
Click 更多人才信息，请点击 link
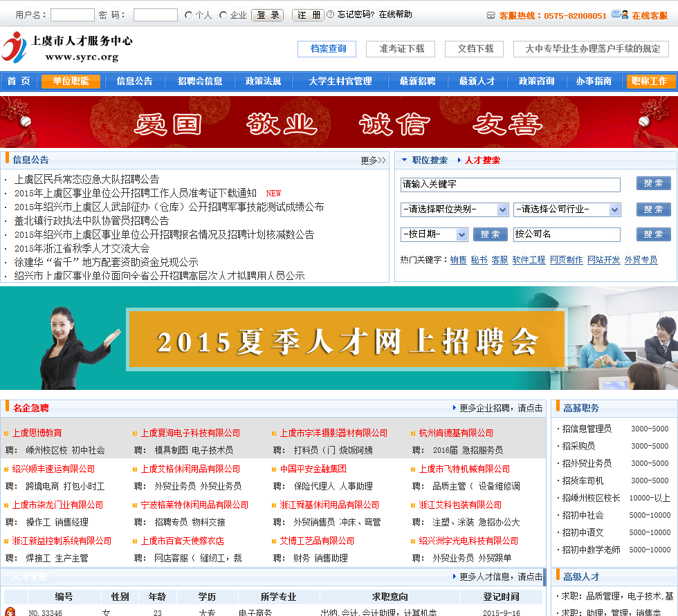[x=501, y=577]
